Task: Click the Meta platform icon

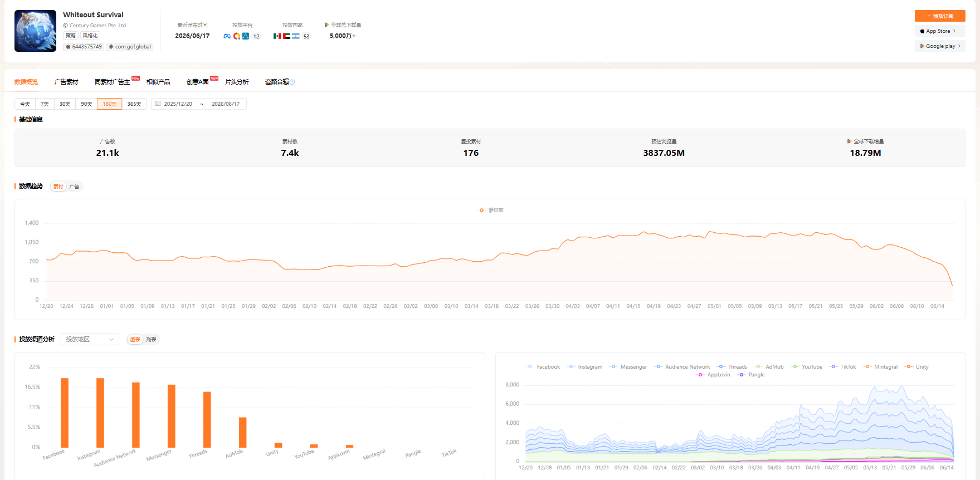Action: pos(227,36)
